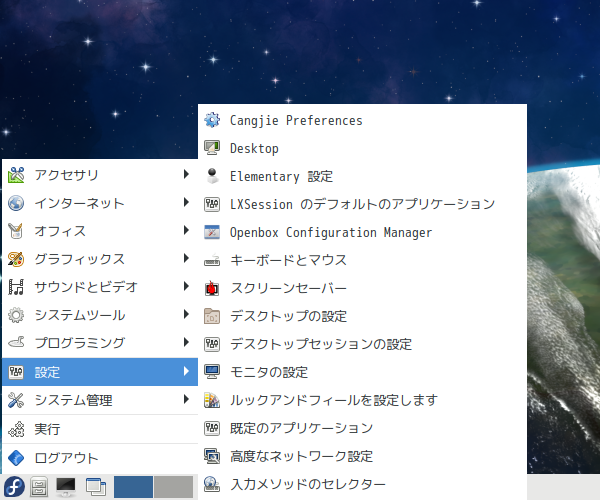The image size is (600, 500).
Task: Launch Cangjie Preferences
Action: point(362,120)
